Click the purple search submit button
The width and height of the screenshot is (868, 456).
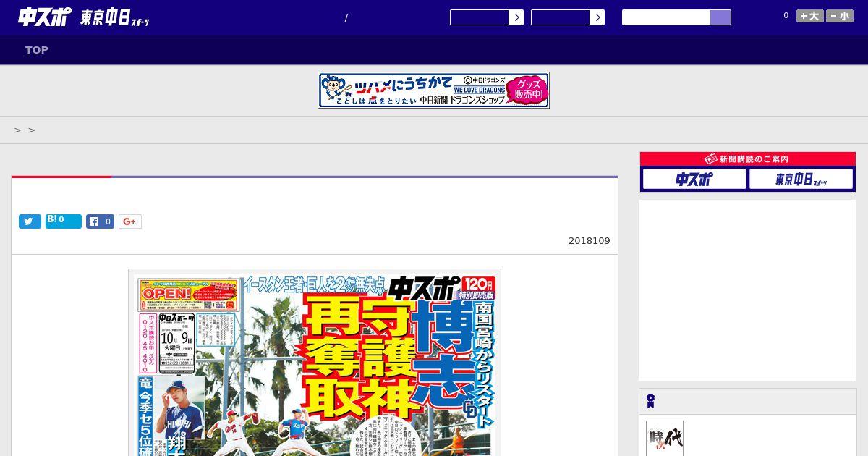(x=720, y=17)
